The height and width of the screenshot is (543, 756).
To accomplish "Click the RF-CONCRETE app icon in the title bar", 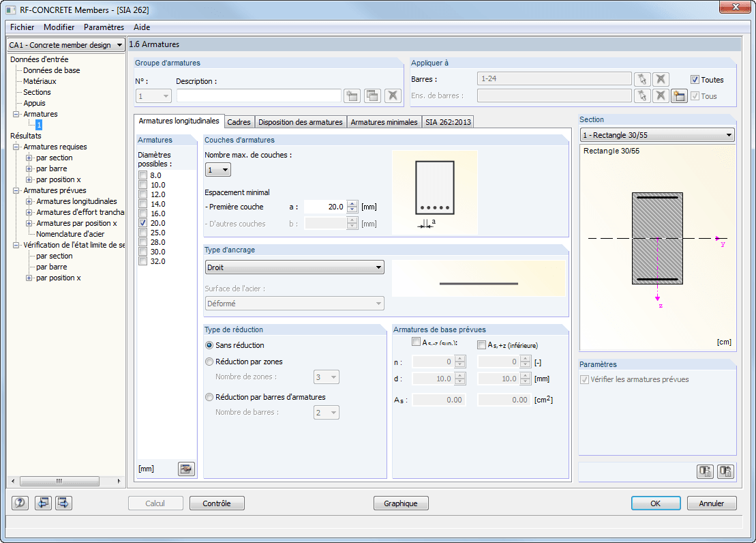I will (11, 10).
